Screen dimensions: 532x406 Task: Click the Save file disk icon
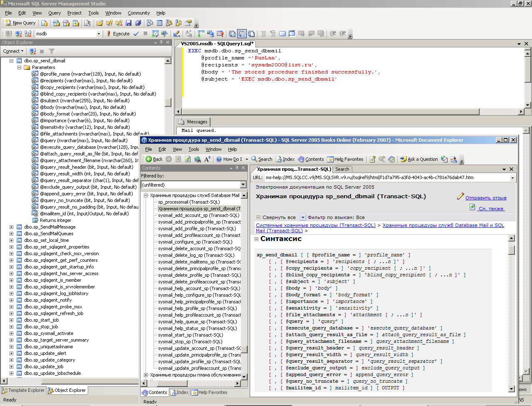(x=129, y=23)
